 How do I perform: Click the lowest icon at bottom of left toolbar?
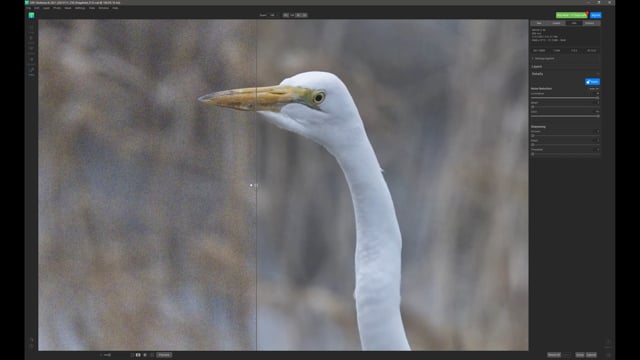31,347
